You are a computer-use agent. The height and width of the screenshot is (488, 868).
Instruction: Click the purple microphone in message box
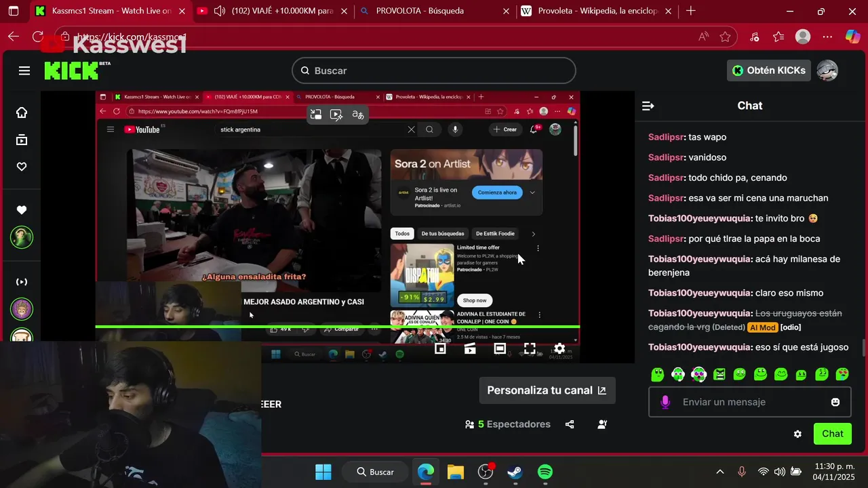point(665,402)
